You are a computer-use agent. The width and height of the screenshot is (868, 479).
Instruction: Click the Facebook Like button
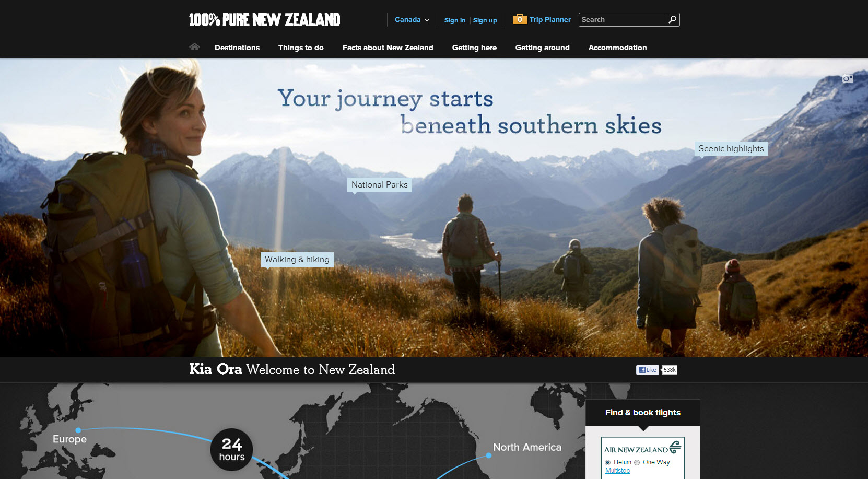pos(647,370)
